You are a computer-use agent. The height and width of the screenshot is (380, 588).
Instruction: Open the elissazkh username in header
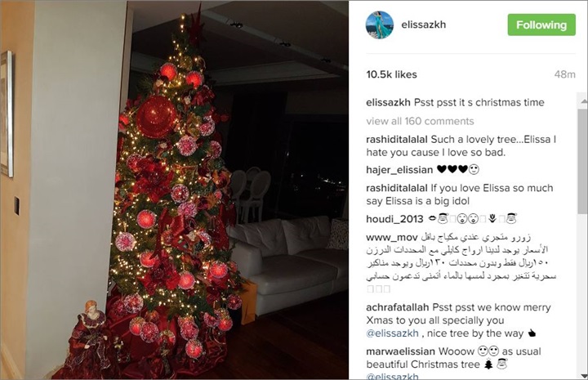(x=423, y=25)
